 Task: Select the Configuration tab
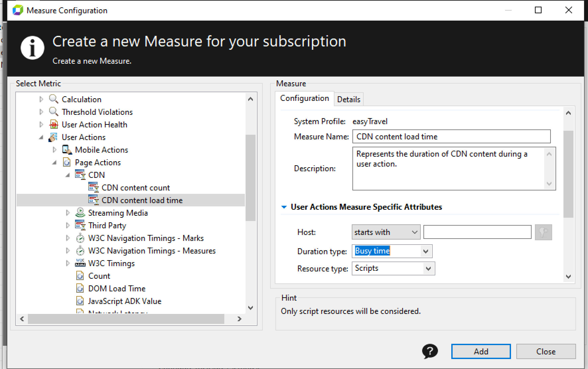tap(304, 99)
